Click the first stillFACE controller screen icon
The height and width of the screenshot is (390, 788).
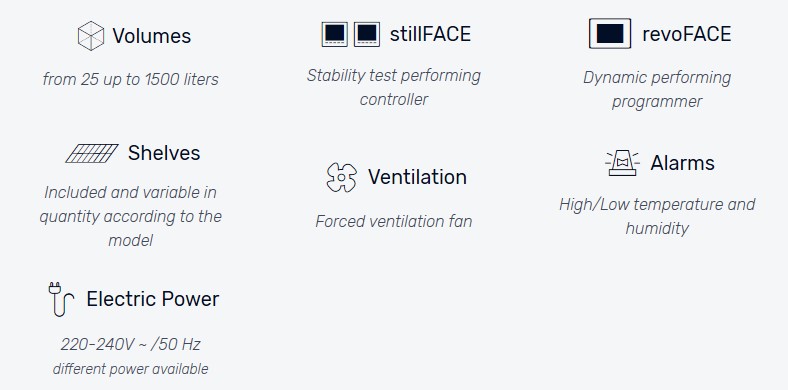[x=335, y=34]
